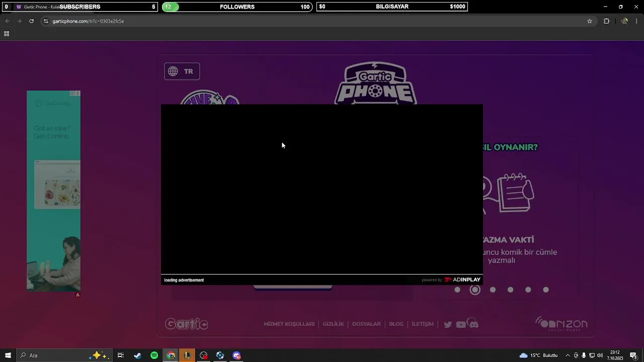Screen dimensions: 644x362
Task: Open the HİZMET KOŞULLARI link
Action: [289, 324]
